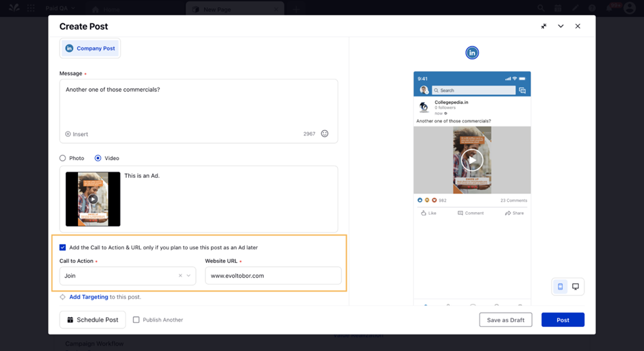Screen dimensions: 644x351
Task: Play the video in the LinkedIn preview
Action: (471, 160)
